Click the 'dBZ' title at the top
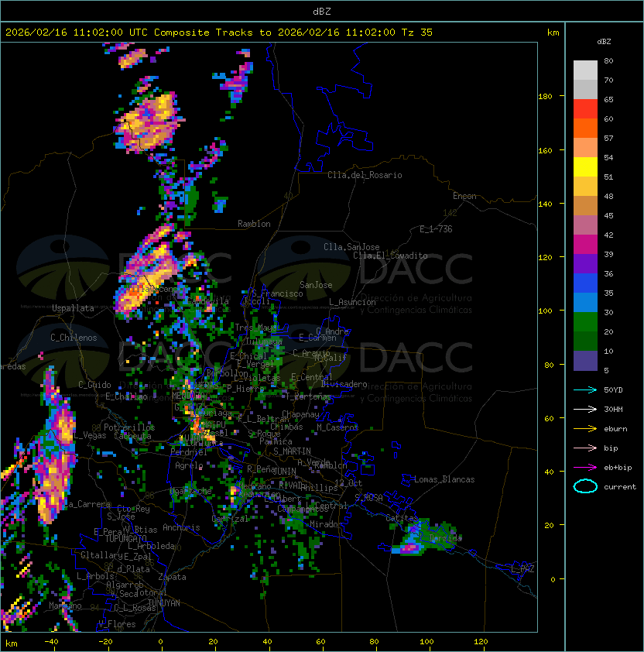644x652 pixels. [322, 11]
